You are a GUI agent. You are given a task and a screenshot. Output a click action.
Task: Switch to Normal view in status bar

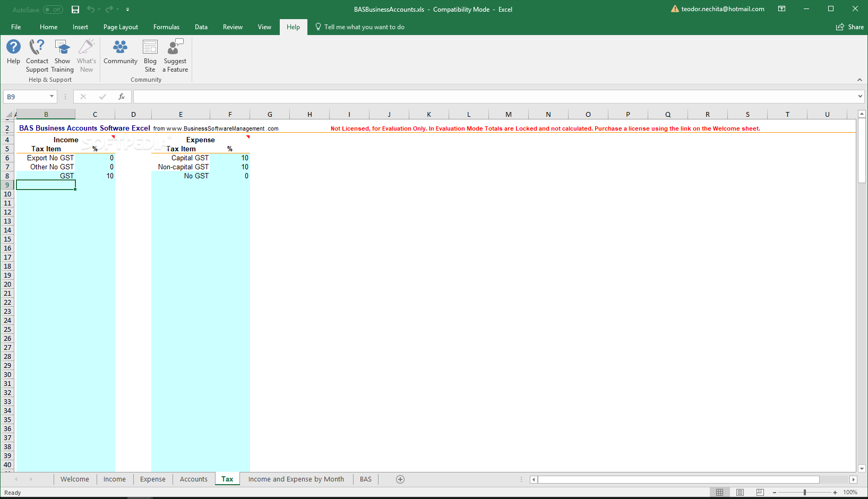720,493
